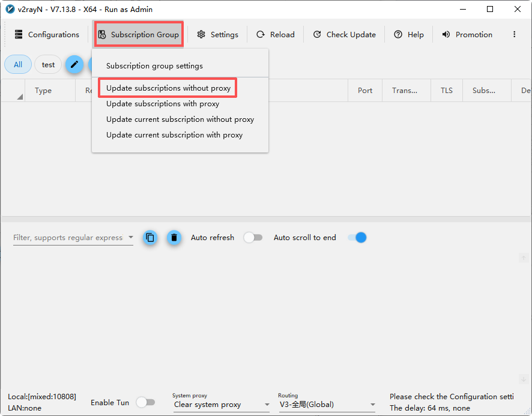Click the scroll-to-bottom arrow in log panel
Screen dimensions: 532x416
[524, 379]
